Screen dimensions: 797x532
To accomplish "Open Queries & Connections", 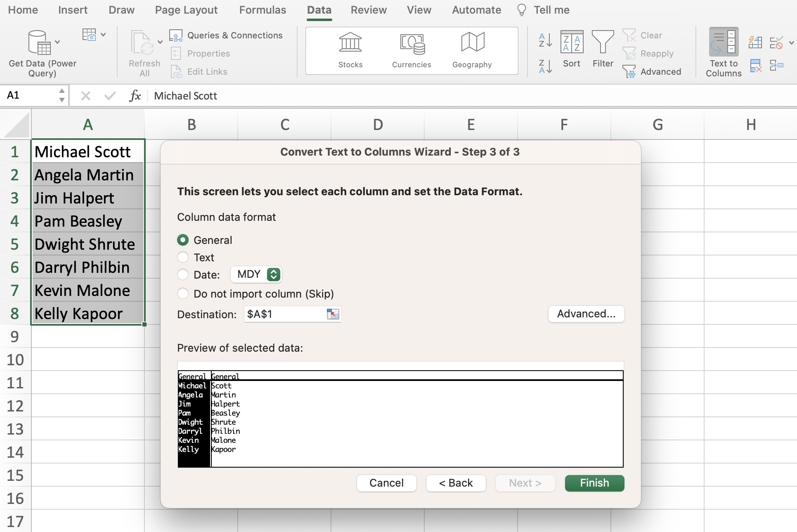I will pyautogui.click(x=226, y=35).
